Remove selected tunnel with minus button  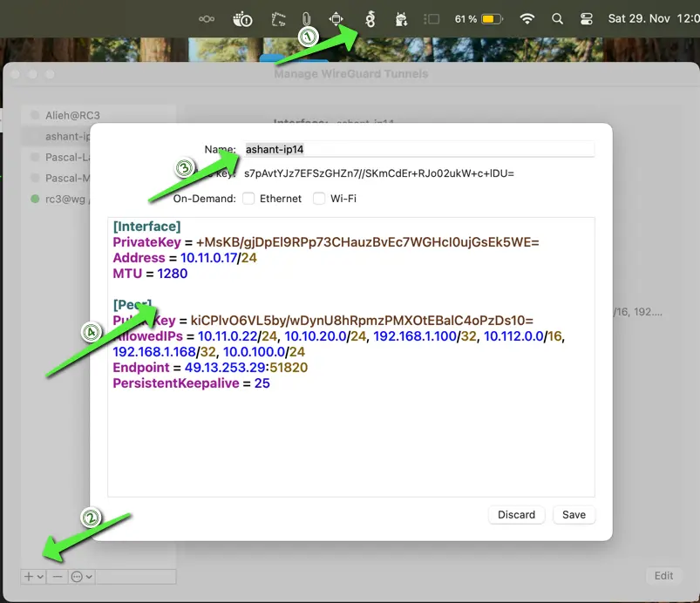point(57,576)
